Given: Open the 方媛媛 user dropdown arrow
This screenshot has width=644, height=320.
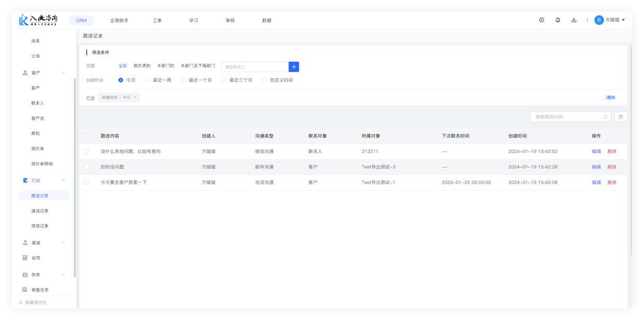Looking at the screenshot, I should point(623,20).
